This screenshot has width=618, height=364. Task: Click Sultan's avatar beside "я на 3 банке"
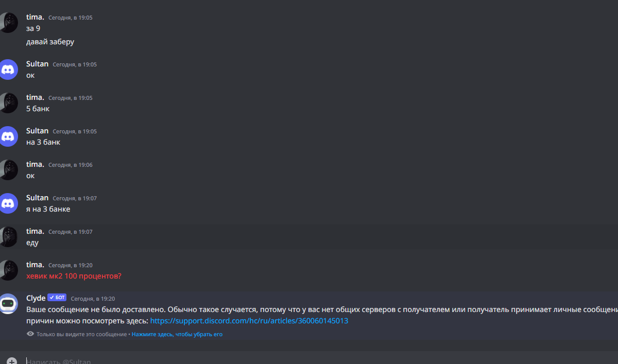pyautogui.click(x=8, y=203)
